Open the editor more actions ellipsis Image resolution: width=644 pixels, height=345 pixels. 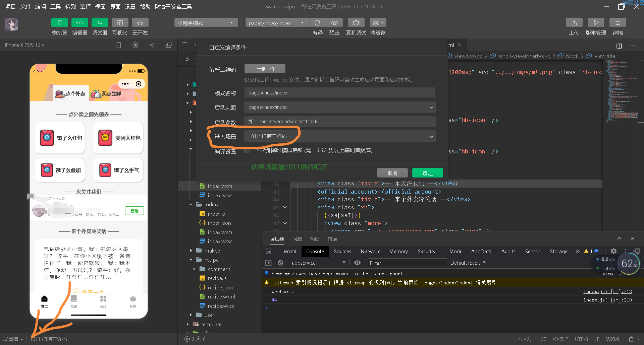click(633, 46)
